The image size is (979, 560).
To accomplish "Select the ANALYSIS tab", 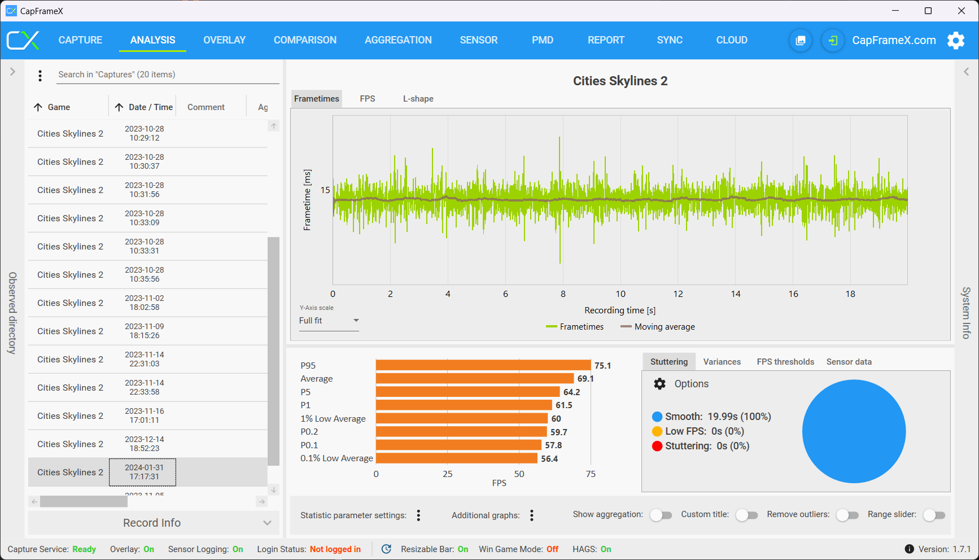I will click(x=152, y=40).
